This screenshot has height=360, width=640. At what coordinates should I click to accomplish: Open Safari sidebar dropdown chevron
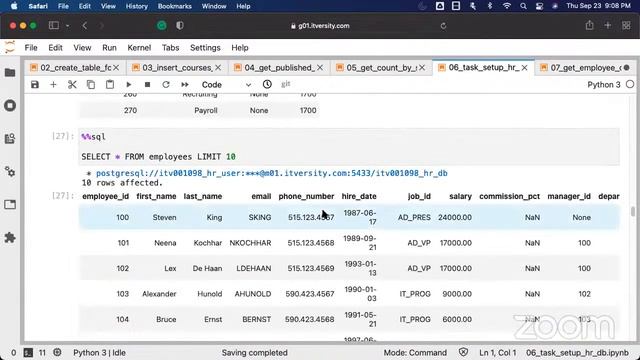(x=67, y=26)
